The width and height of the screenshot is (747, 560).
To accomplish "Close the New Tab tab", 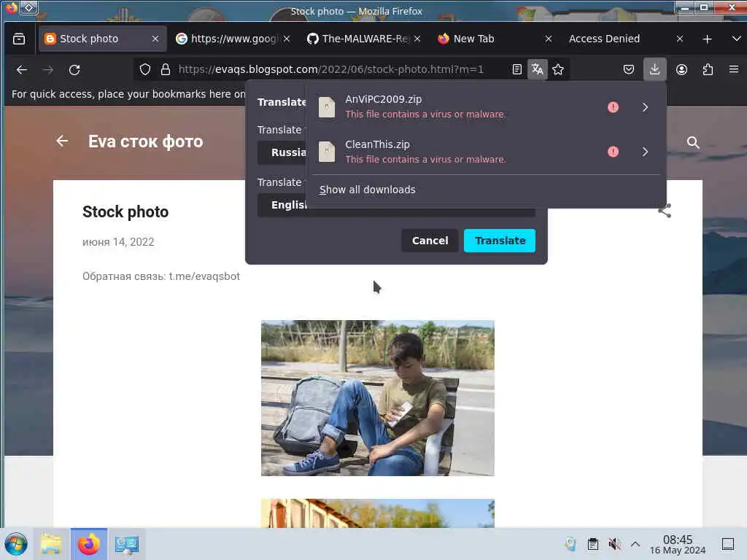I will [549, 39].
